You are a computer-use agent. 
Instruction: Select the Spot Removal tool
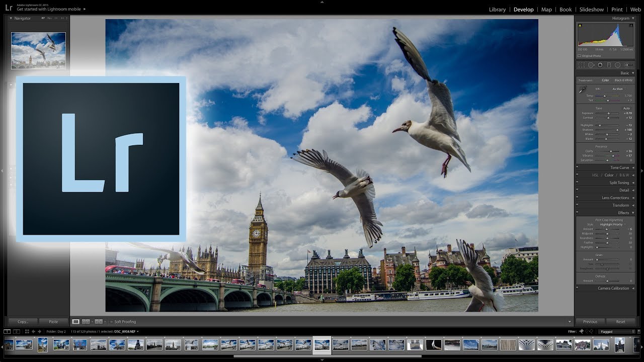point(591,65)
